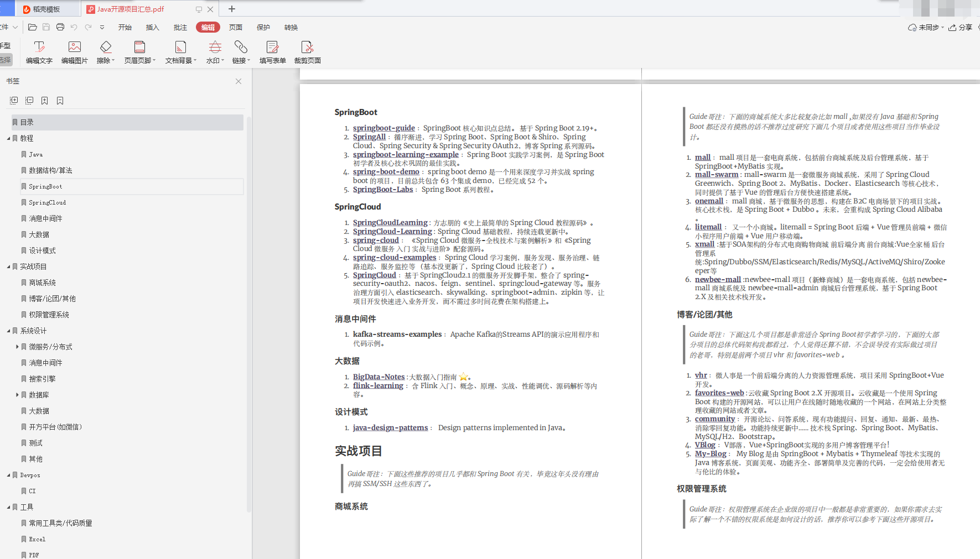The image size is (980, 559).
Task: Open 页眉页脚 header and footer tool
Action: click(x=140, y=53)
